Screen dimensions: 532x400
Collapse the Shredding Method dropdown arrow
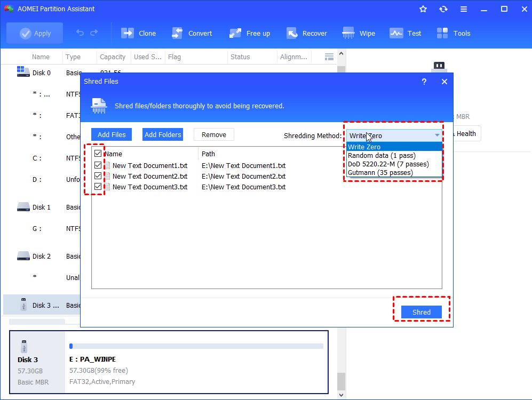(x=437, y=135)
